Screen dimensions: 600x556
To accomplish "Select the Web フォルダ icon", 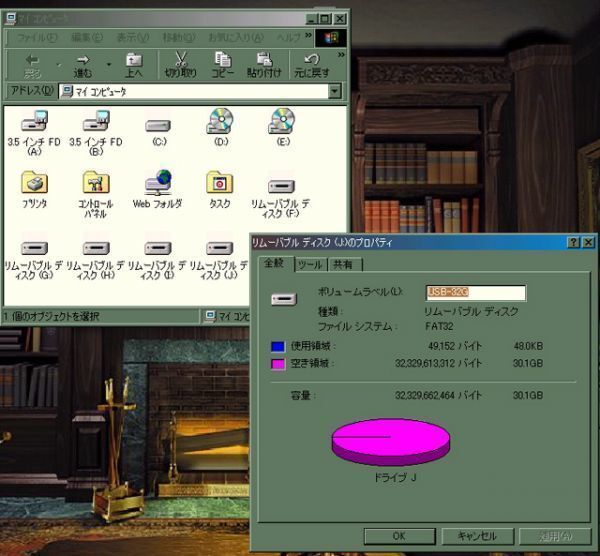I will (x=158, y=184).
